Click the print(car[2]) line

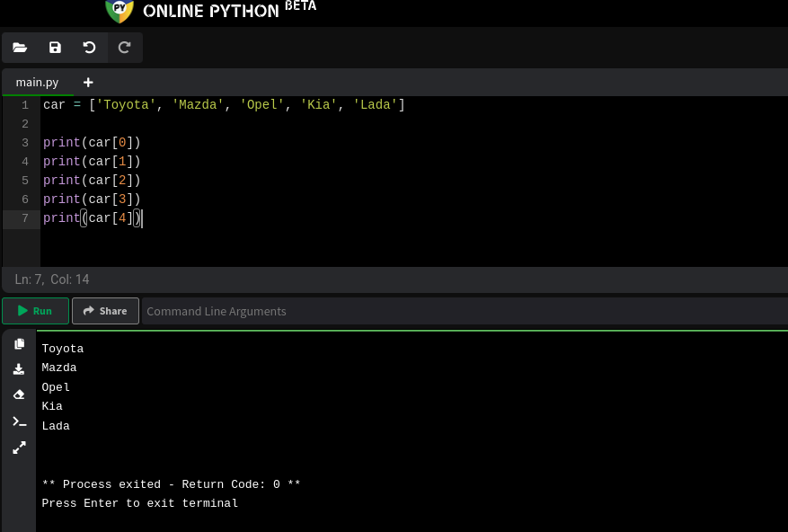(92, 181)
